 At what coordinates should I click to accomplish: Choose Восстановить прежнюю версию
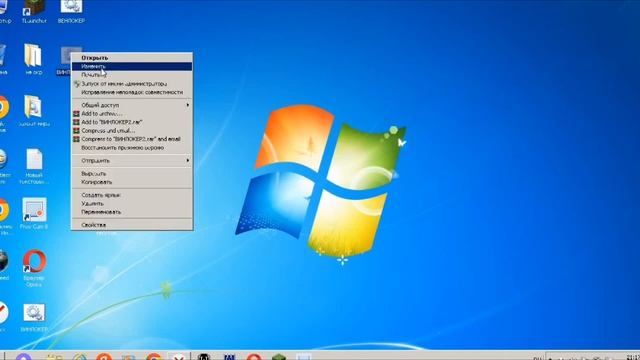tap(132, 148)
